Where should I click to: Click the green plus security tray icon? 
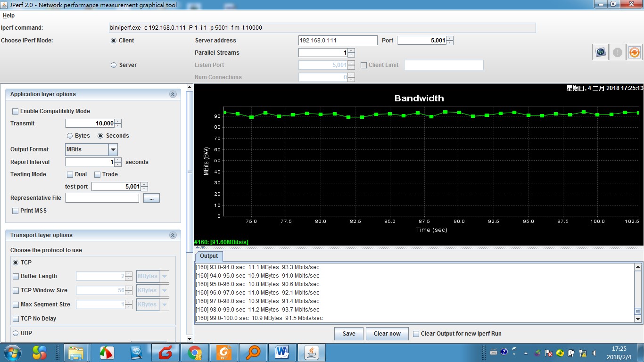point(560,353)
